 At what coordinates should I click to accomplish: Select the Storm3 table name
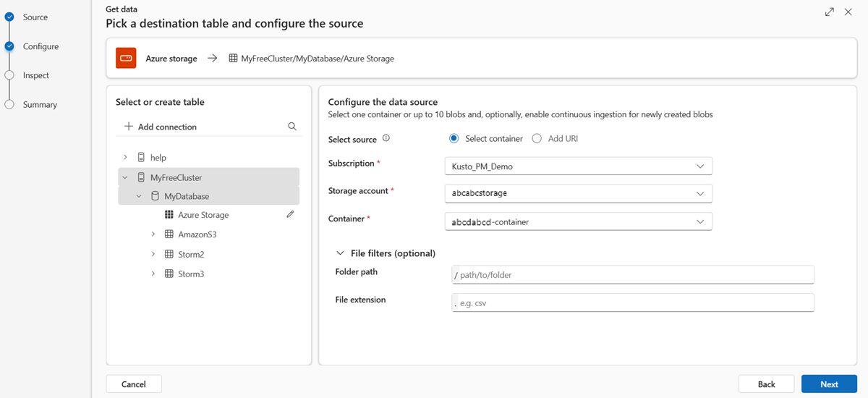[191, 274]
